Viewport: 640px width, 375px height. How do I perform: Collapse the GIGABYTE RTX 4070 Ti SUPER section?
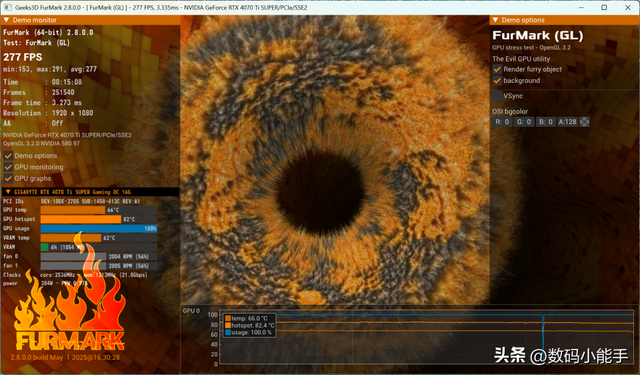tap(7, 191)
